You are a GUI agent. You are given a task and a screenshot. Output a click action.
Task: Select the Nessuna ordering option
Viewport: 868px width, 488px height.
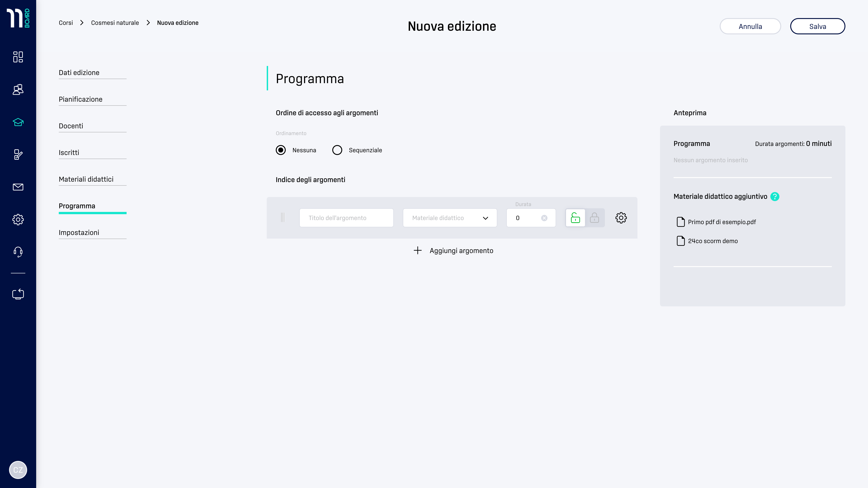[281, 150]
